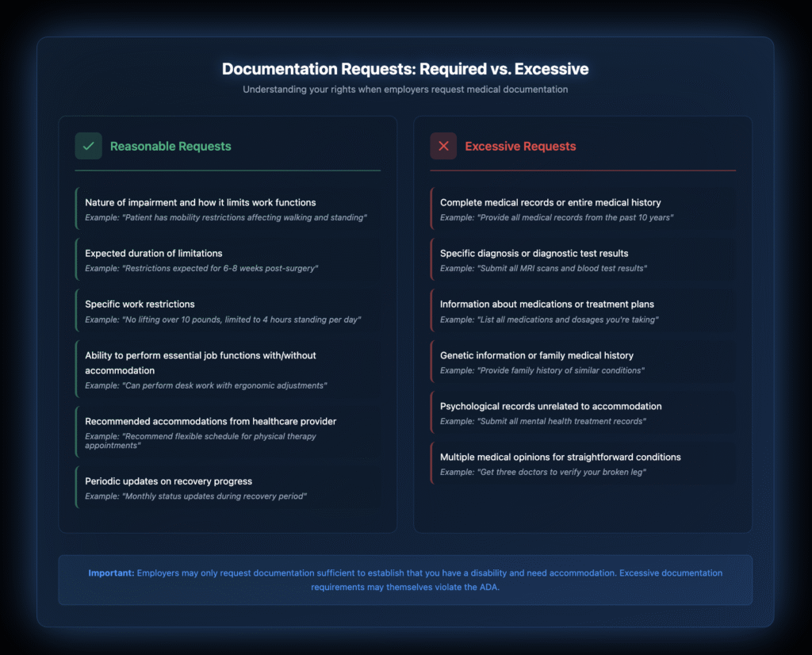Click Information about medications or treatment plans
The height and width of the screenshot is (655, 812).
coord(547,305)
